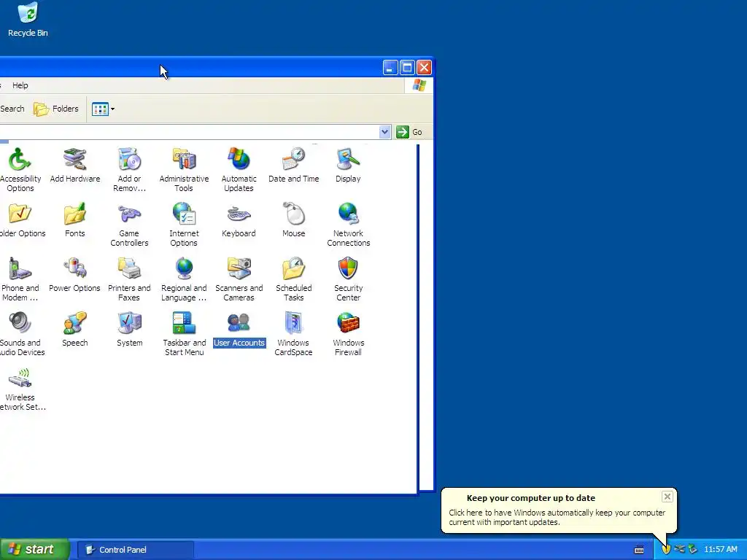Select Taskbar and Start Menu icon
This screenshot has width=747, height=560.
coord(184,334)
